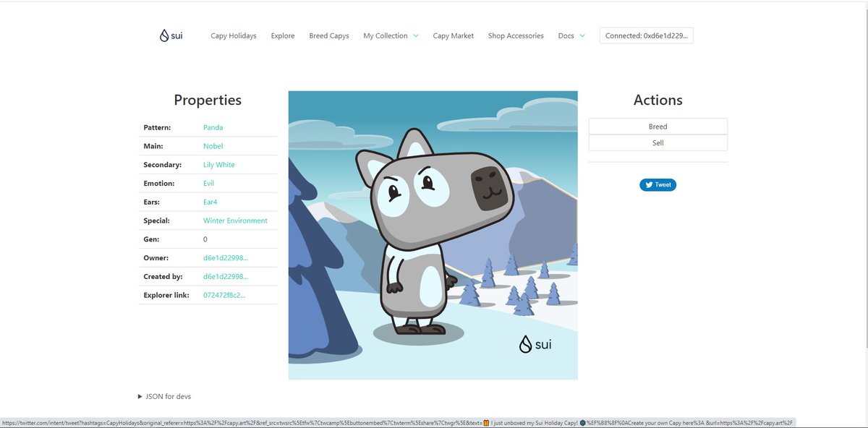Viewport: 868px width, 428px height.
Task: Click the Gen value 0
Action: click(x=205, y=239)
